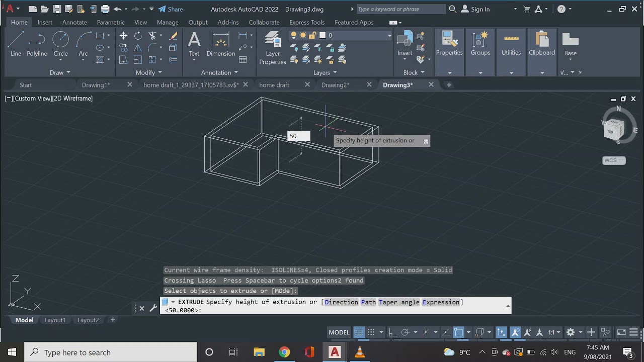Screen dimensions: 644x362
Task: Select the Trim scissors tool
Action: tap(152, 36)
